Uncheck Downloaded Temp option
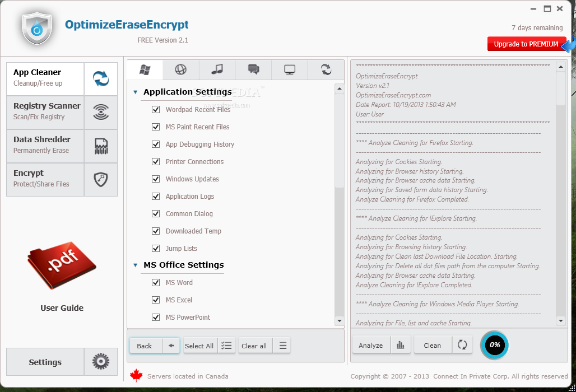Screen dimensions: 576x392 point(156,231)
